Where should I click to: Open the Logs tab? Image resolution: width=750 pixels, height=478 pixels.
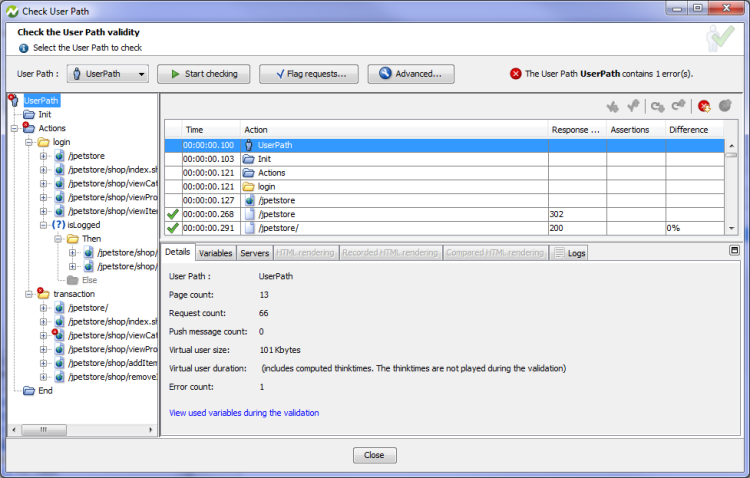(570, 253)
